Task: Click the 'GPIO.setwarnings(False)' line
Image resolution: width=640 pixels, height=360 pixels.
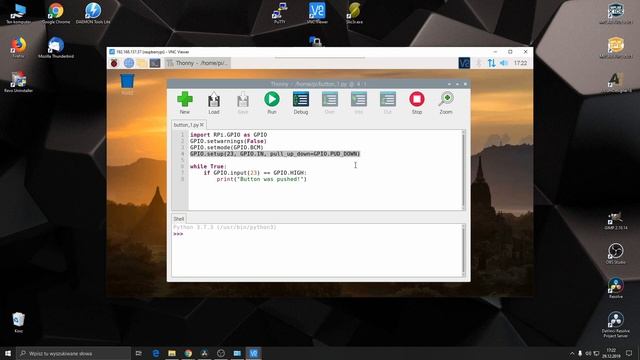Action: click(228, 141)
